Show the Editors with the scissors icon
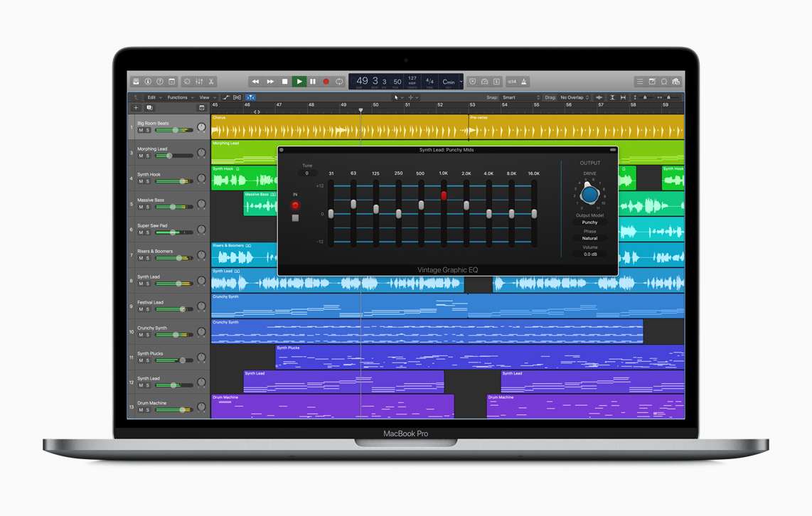The image size is (812, 516). [x=213, y=81]
